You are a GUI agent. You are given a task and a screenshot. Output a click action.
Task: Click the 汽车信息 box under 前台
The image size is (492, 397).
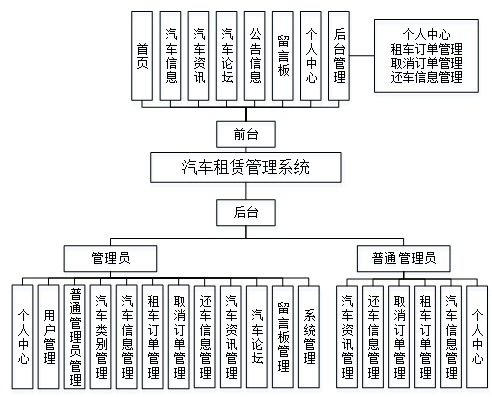click(x=170, y=56)
